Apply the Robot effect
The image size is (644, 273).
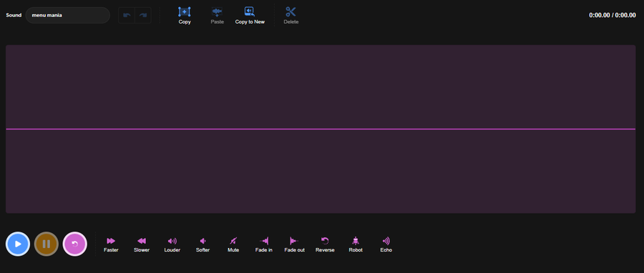[356, 244]
